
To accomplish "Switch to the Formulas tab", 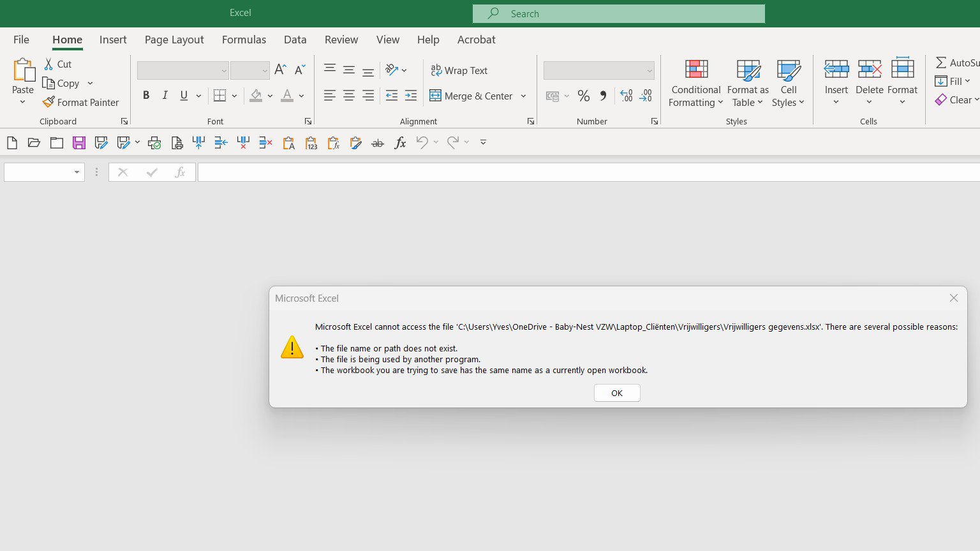I will (x=244, y=40).
